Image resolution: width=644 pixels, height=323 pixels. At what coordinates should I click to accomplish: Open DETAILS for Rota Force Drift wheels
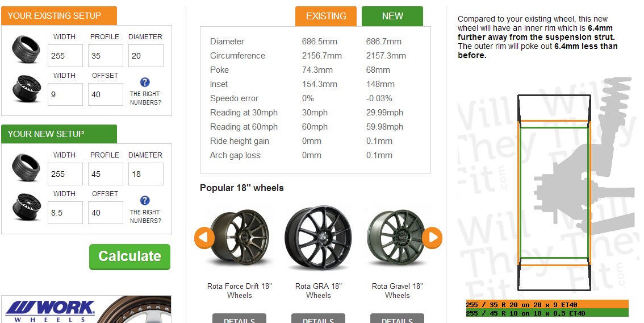(240, 318)
